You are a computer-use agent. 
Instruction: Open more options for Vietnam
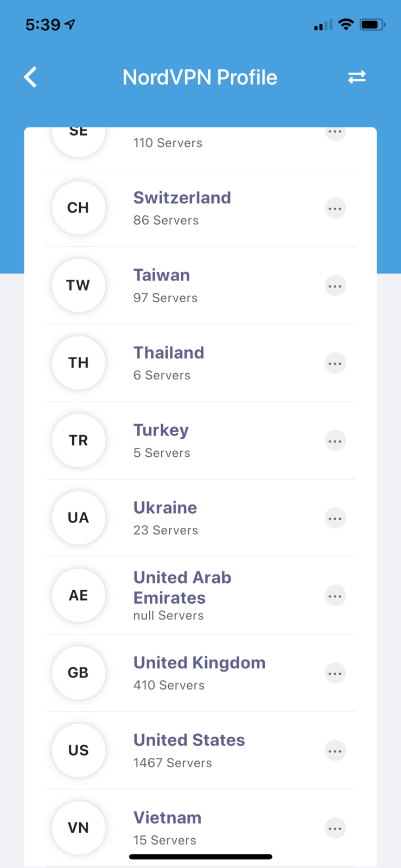(335, 828)
